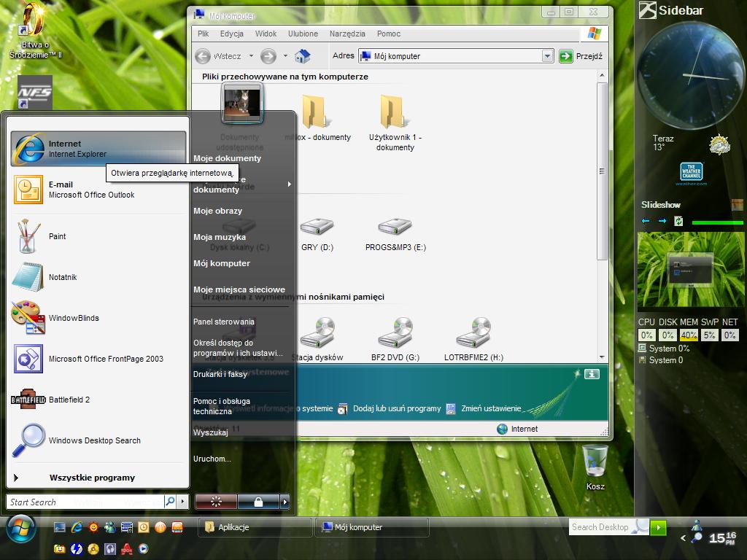Click the green slideshow progress bar
The image size is (747, 560).
tap(717, 222)
